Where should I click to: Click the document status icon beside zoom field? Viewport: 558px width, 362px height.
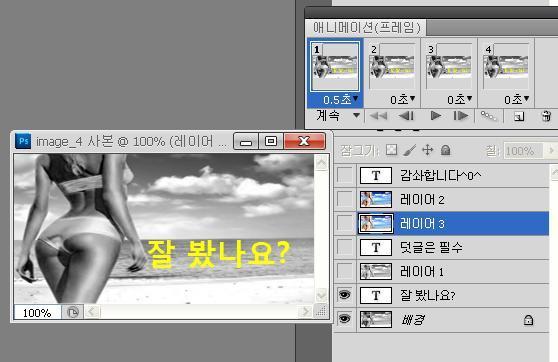point(73,313)
